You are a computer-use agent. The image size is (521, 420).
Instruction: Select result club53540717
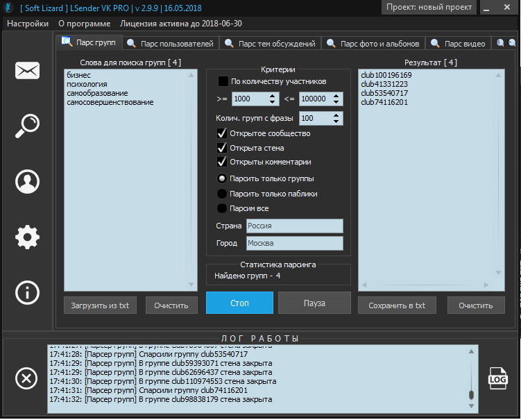tap(384, 93)
